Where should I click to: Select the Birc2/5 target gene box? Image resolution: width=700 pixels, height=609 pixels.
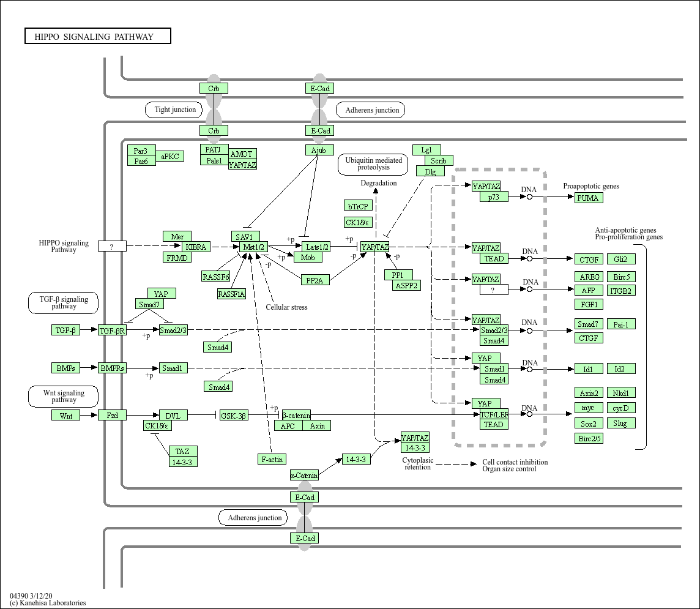click(x=589, y=438)
